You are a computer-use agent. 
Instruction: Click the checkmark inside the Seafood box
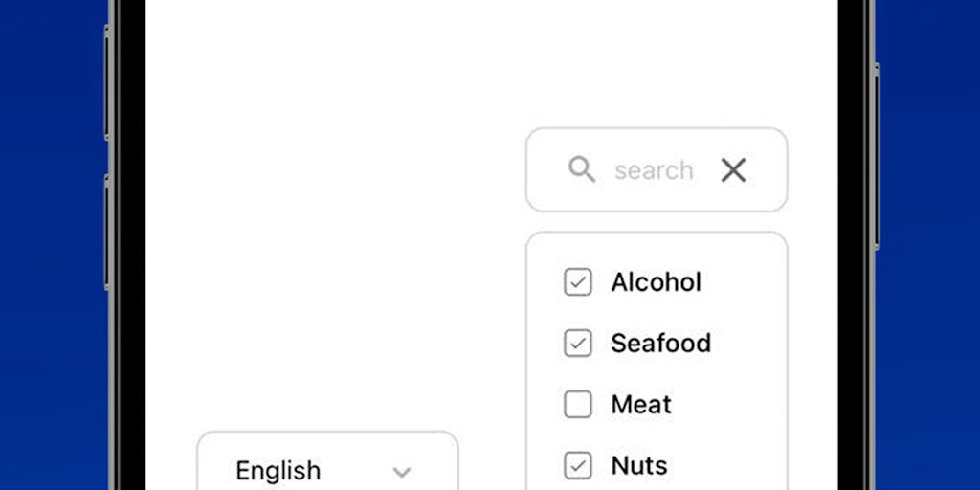pyautogui.click(x=578, y=344)
